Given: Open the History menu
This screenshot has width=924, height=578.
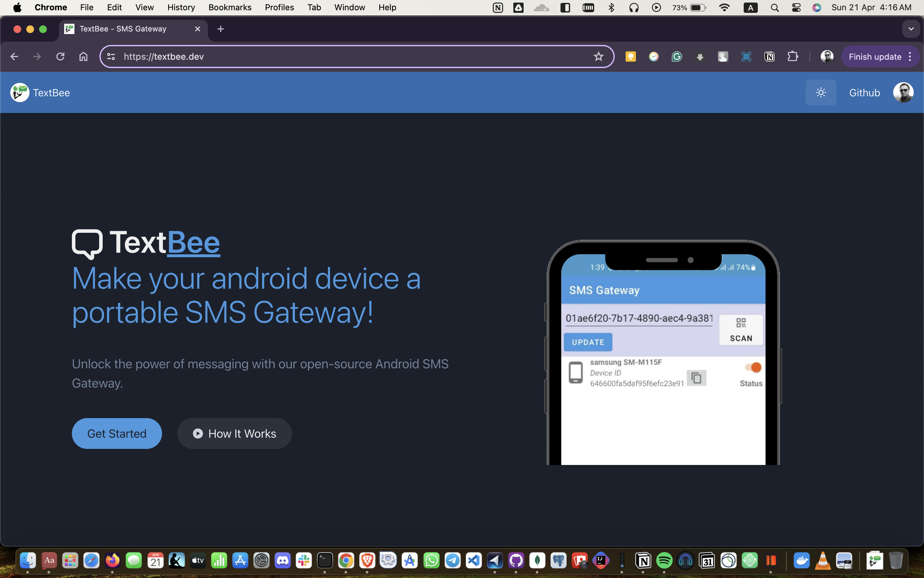Looking at the screenshot, I should (x=181, y=7).
